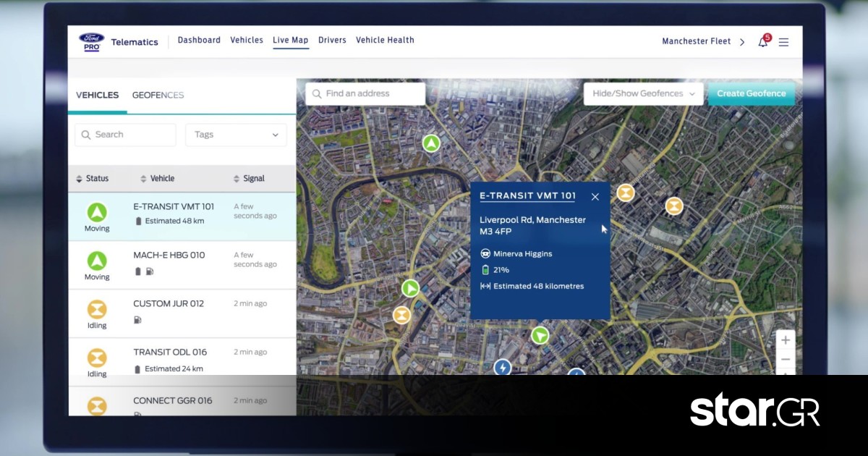Image resolution: width=868 pixels, height=456 pixels.
Task: Sort the list by the Vehicle column
Action: pyautogui.click(x=157, y=179)
